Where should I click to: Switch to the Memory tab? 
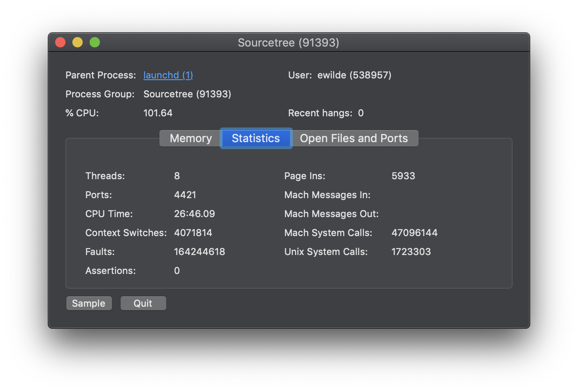pyautogui.click(x=190, y=138)
